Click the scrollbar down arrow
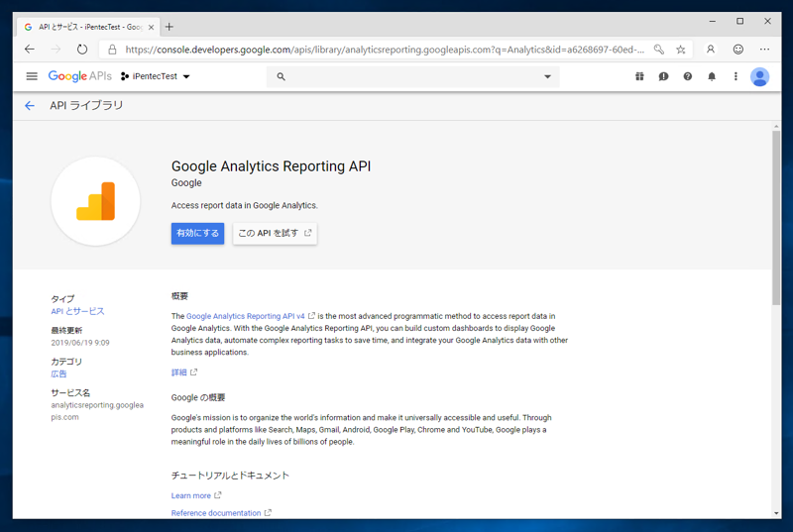Viewport: 793px width, 532px height. pos(776,513)
